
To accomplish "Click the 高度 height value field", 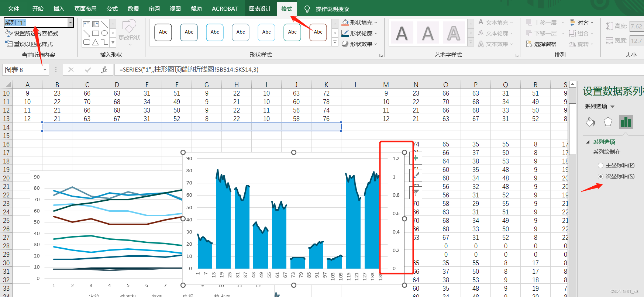I will tap(636, 26).
